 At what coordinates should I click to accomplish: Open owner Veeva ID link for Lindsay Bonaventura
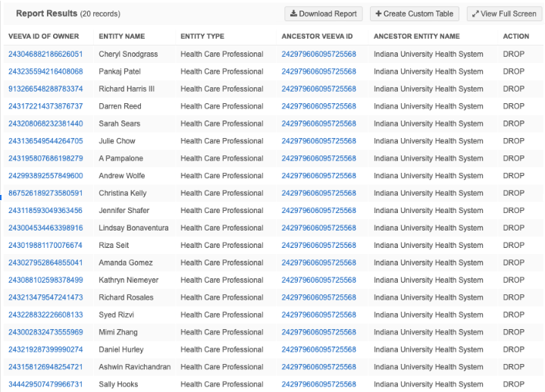point(45,228)
